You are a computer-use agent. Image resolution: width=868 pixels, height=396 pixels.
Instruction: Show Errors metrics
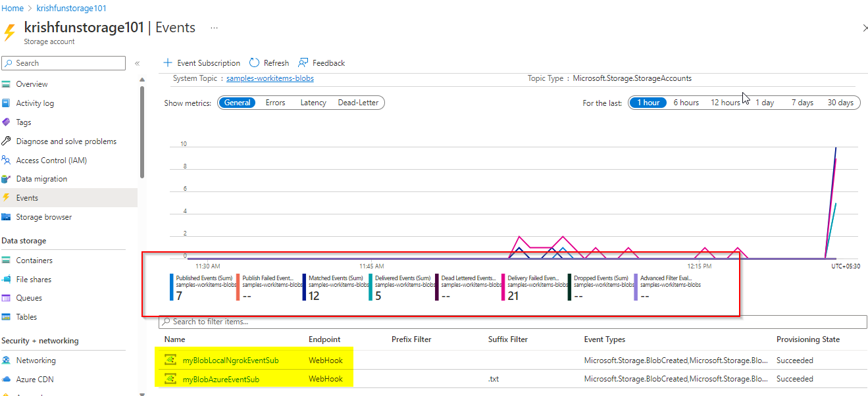pos(276,103)
